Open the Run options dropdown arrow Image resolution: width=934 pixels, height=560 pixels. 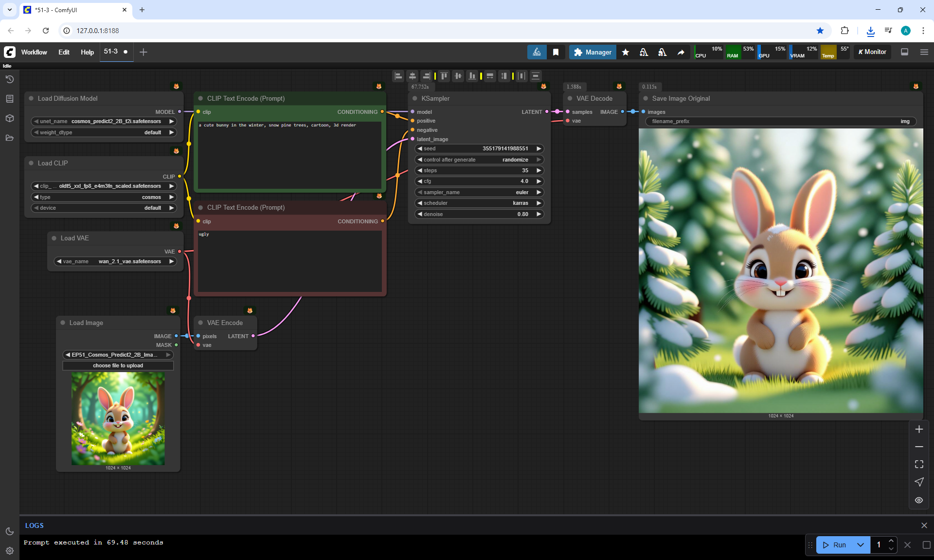(861, 545)
